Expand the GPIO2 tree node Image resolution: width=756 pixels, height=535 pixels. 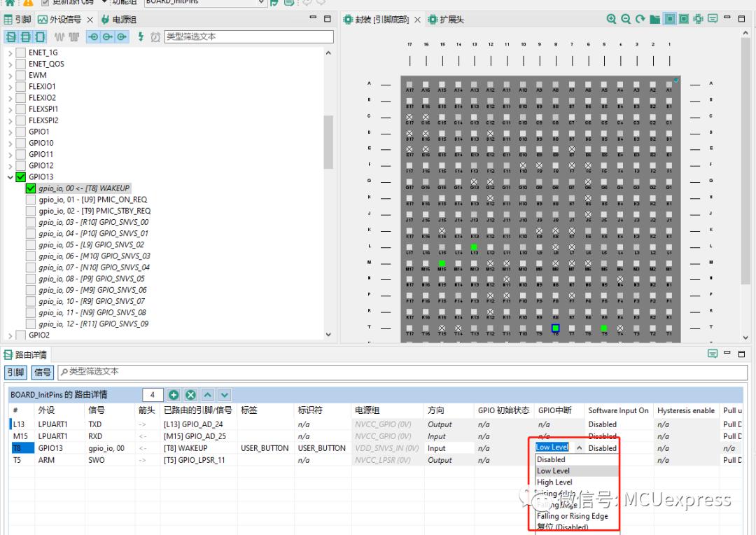coord(10,335)
